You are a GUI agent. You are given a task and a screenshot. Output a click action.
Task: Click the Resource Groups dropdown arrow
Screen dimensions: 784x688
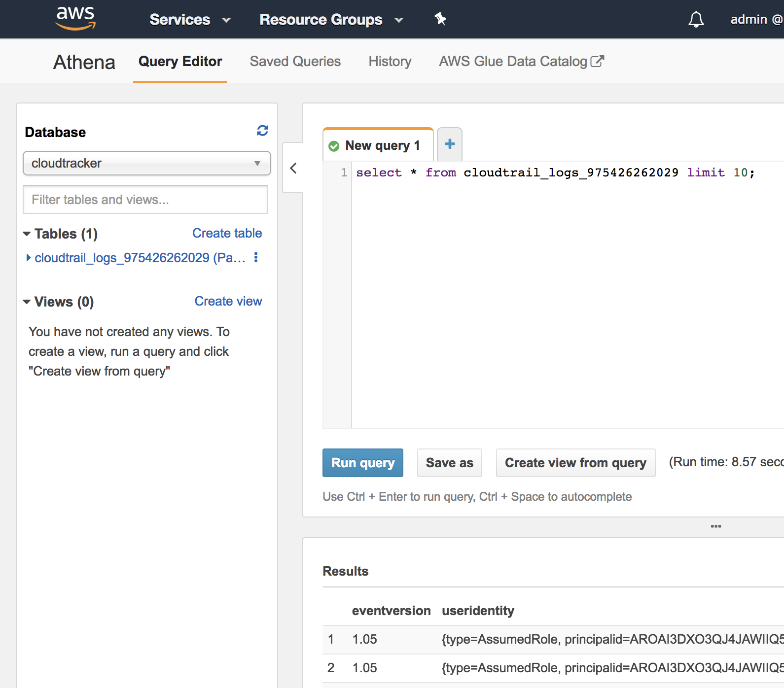(x=399, y=20)
